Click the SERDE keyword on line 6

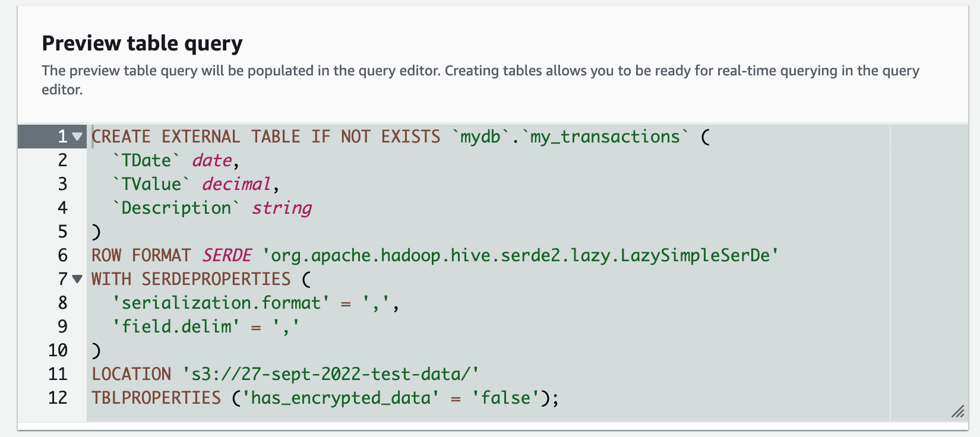tap(227, 255)
